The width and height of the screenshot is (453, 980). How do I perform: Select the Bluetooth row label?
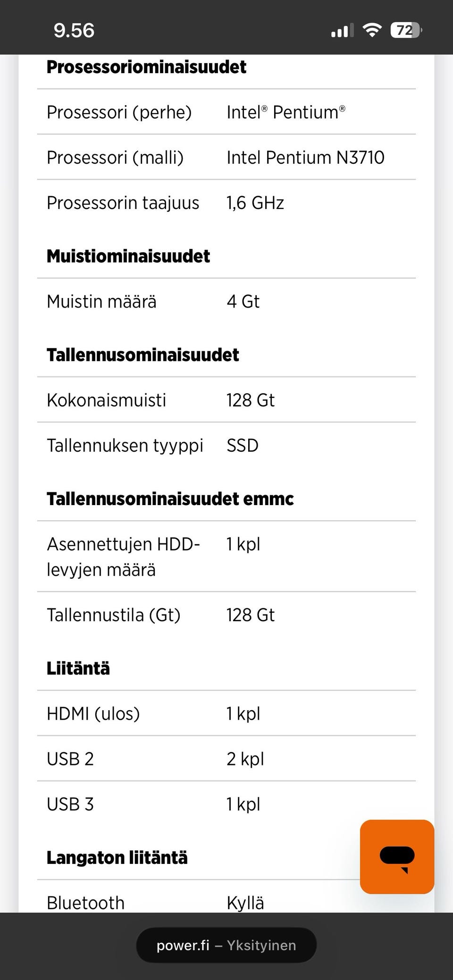(x=85, y=903)
